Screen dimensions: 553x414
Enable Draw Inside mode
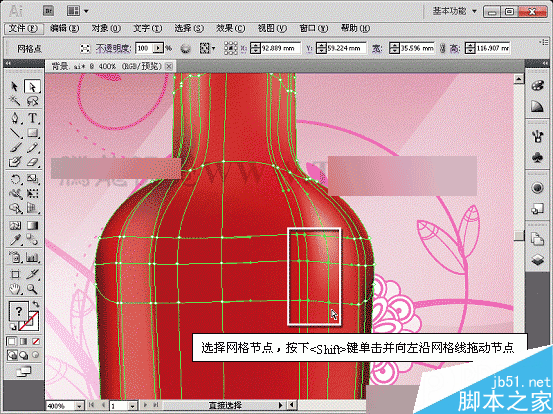tap(35, 355)
